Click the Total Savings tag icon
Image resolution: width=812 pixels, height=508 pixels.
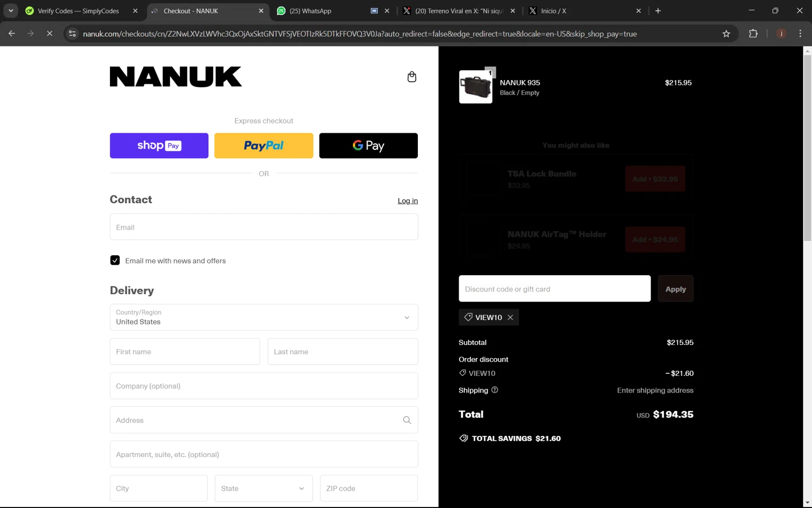[463, 438]
